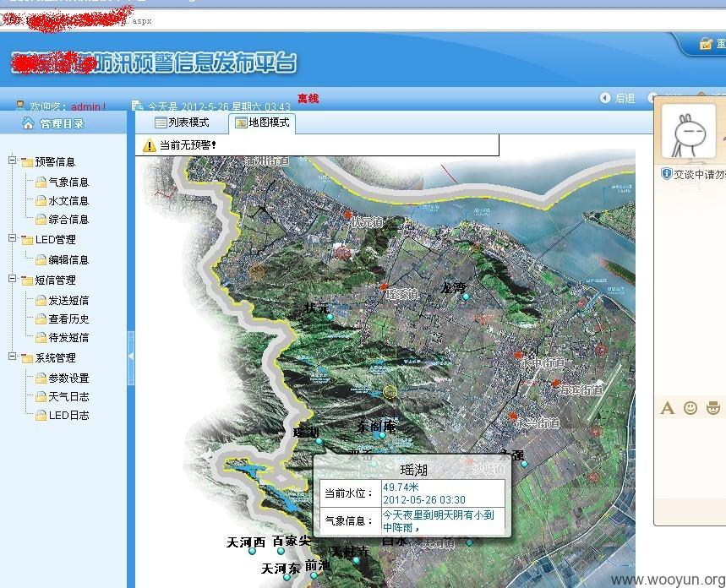The height and width of the screenshot is (588, 726).
Task: Click the 49.74米 water level value
Action: 401,487
